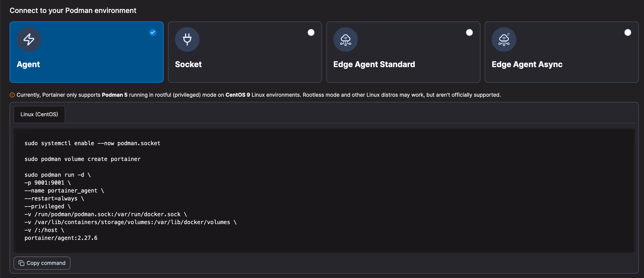Viewport: 644px width, 278px height.
Task: Select the Edge Agent Async radio button
Action: point(628,33)
